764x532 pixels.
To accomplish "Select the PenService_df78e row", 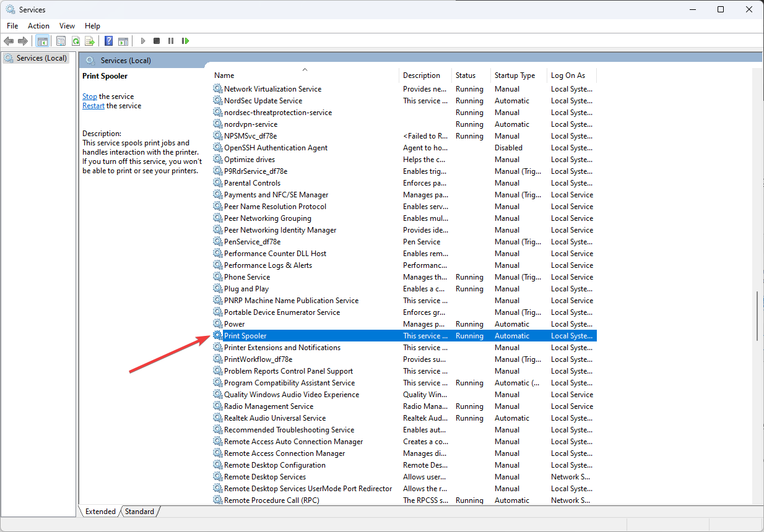I will 404,242.
